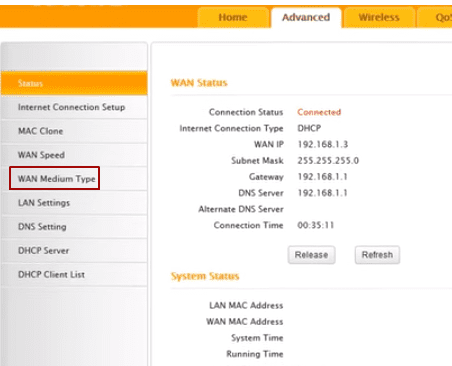Select the Advanced tab
The height and width of the screenshot is (366, 452).
click(x=306, y=17)
